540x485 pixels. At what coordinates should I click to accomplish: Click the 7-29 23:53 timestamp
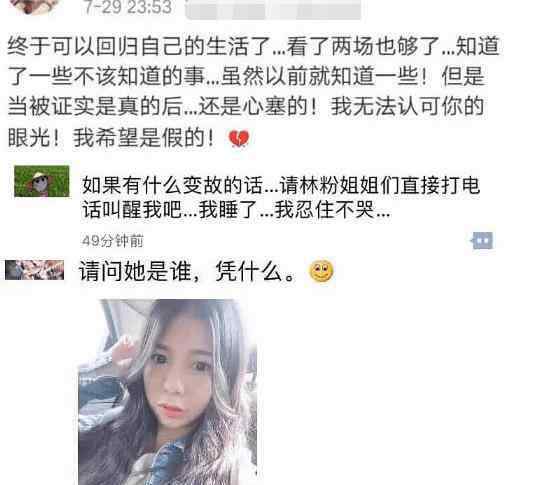[x=128, y=7]
